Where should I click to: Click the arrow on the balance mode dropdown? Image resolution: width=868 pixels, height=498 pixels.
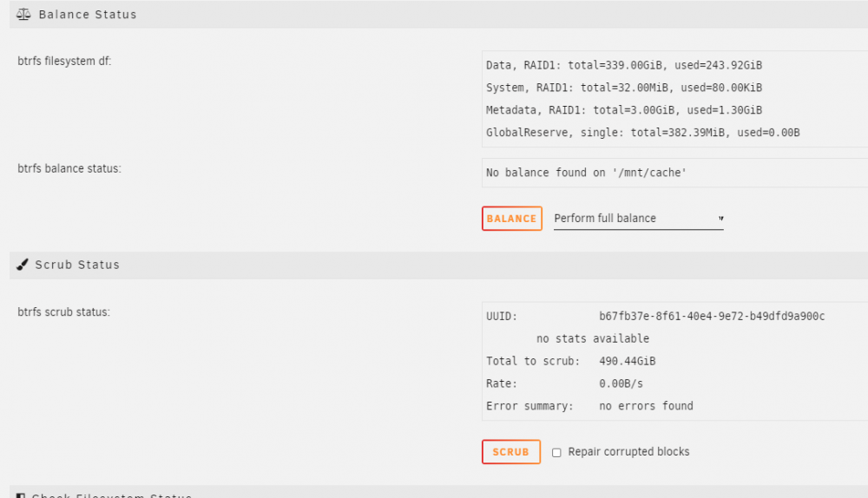720,219
